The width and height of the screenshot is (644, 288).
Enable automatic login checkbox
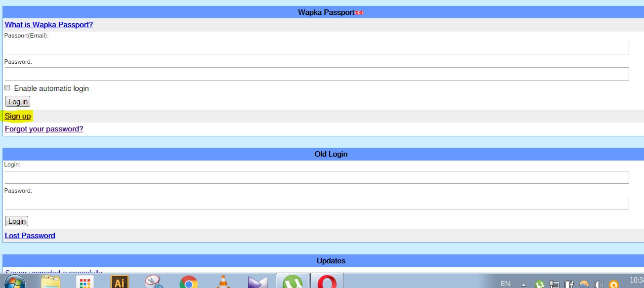7,88
